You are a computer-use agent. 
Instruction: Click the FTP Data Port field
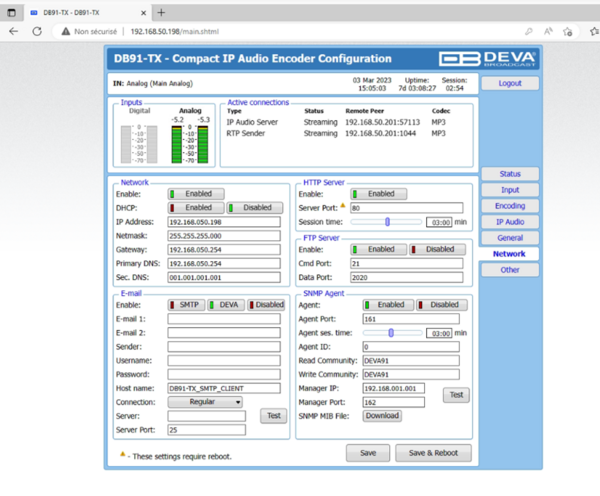pyautogui.click(x=407, y=277)
